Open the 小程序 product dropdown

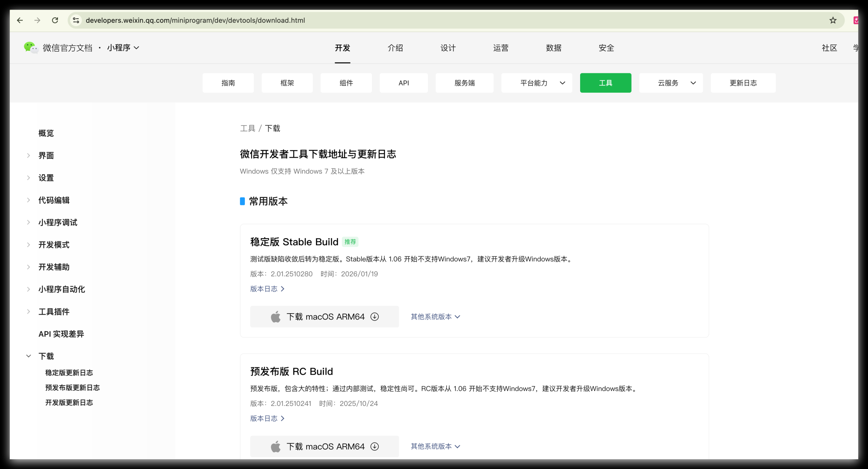[x=123, y=48]
